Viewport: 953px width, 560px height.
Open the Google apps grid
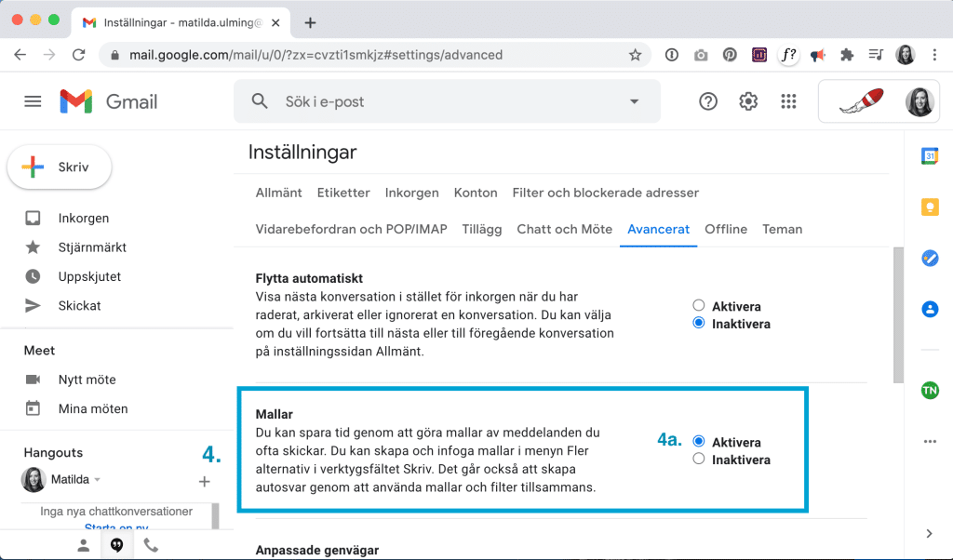coord(788,100)
